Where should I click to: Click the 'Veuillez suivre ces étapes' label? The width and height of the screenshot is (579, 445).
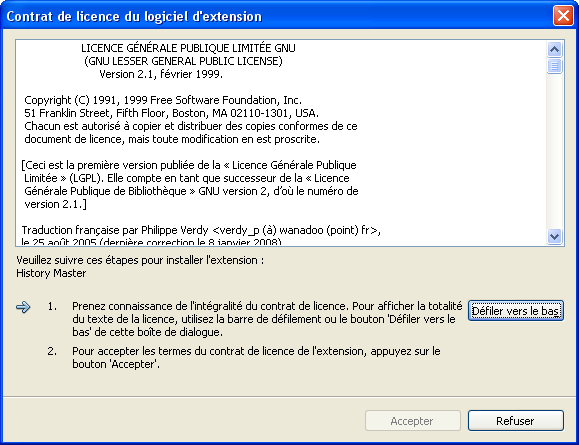click(140, 260)
